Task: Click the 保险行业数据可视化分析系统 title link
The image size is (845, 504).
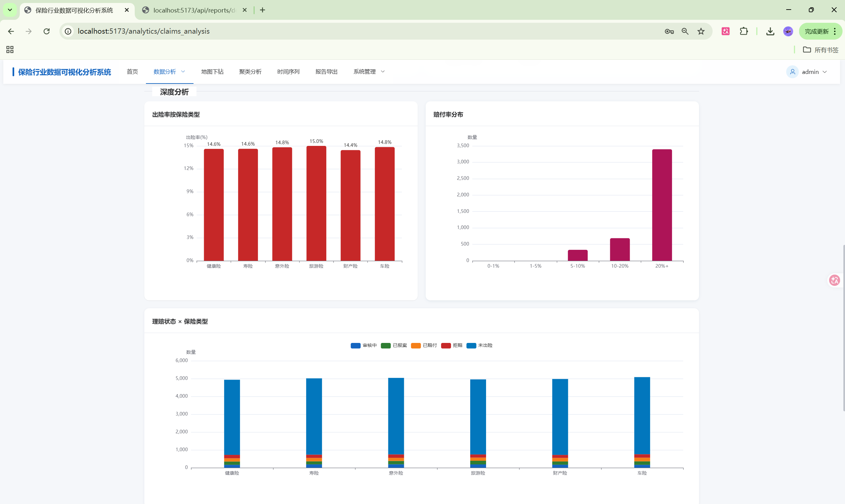Action: 65,72
